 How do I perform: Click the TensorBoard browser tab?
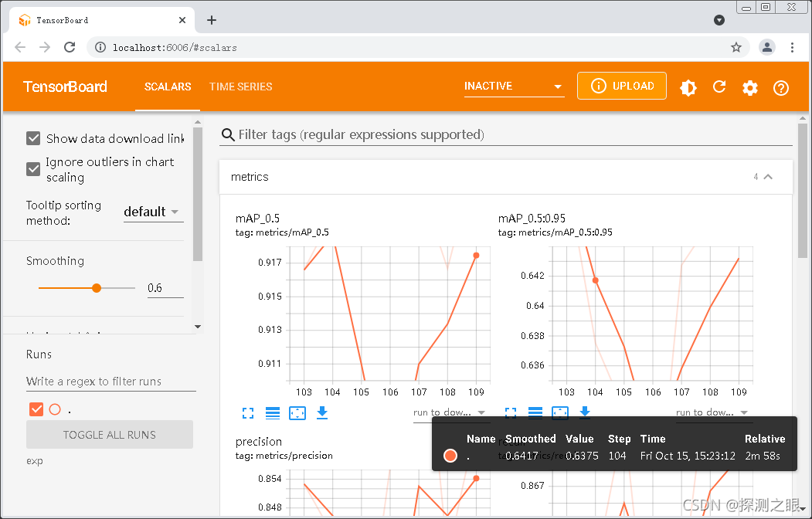(102, 20)
